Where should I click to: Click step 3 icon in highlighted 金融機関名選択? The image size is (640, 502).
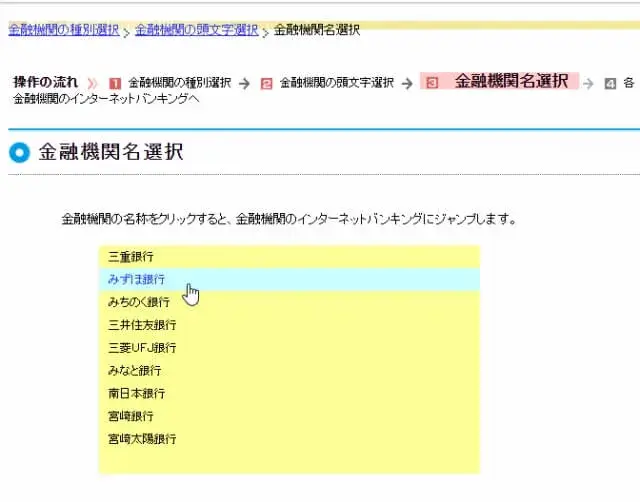(x=432, y=82)
